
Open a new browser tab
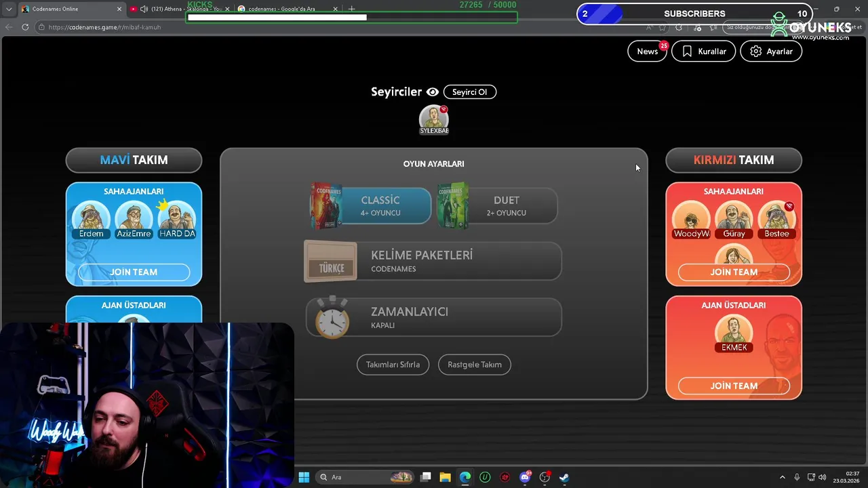tap(351, 9)
